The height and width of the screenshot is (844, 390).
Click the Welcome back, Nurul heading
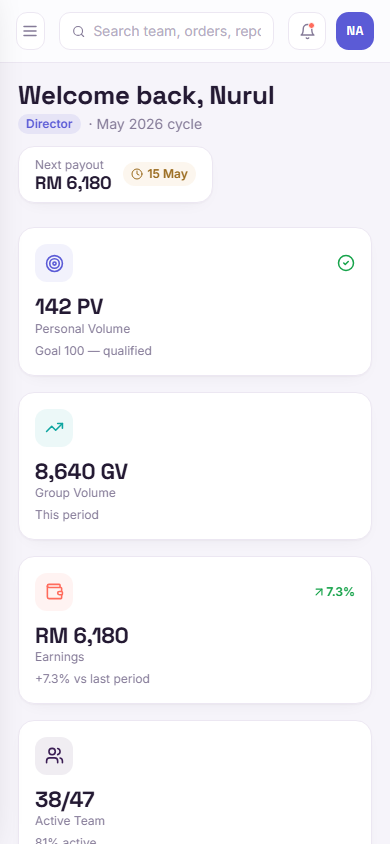click(x=146, y=96)
